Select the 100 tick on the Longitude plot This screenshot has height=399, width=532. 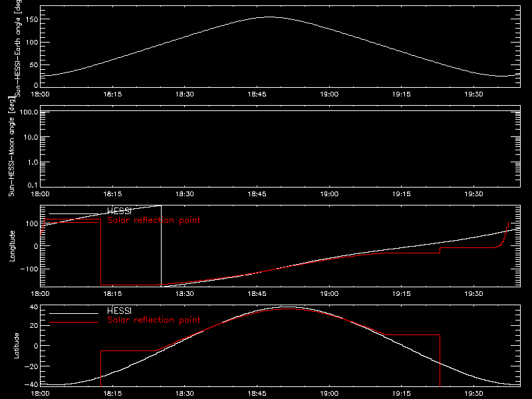click(x=32, y=223)
